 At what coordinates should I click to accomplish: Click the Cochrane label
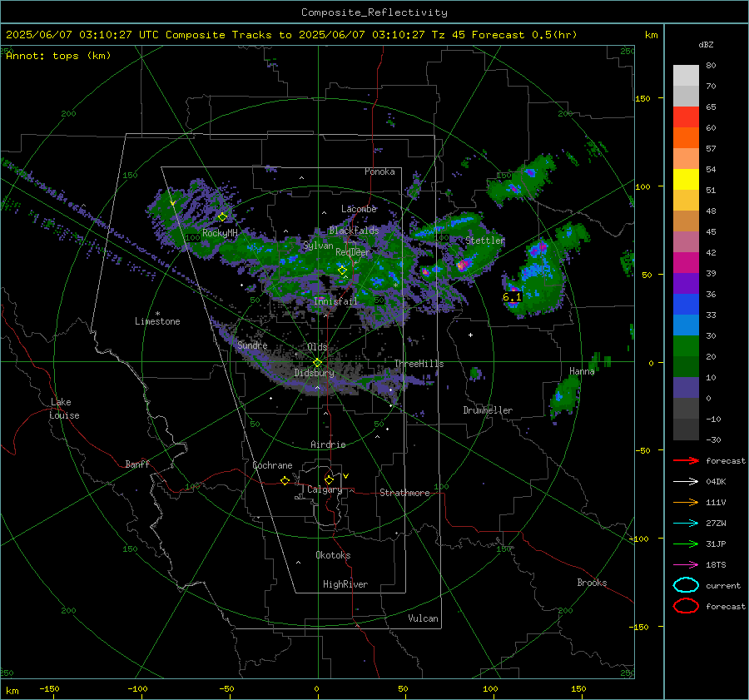pyautogui.click(x=272, y=465)
